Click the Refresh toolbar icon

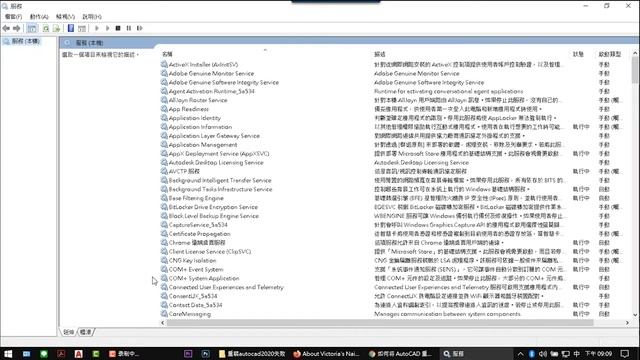click(x=46, y=28)
